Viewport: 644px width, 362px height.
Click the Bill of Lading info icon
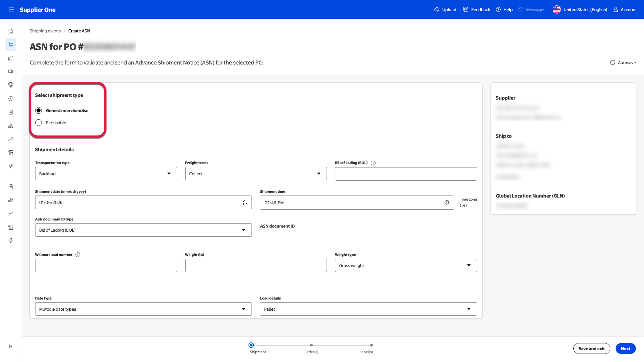[373, 163]
